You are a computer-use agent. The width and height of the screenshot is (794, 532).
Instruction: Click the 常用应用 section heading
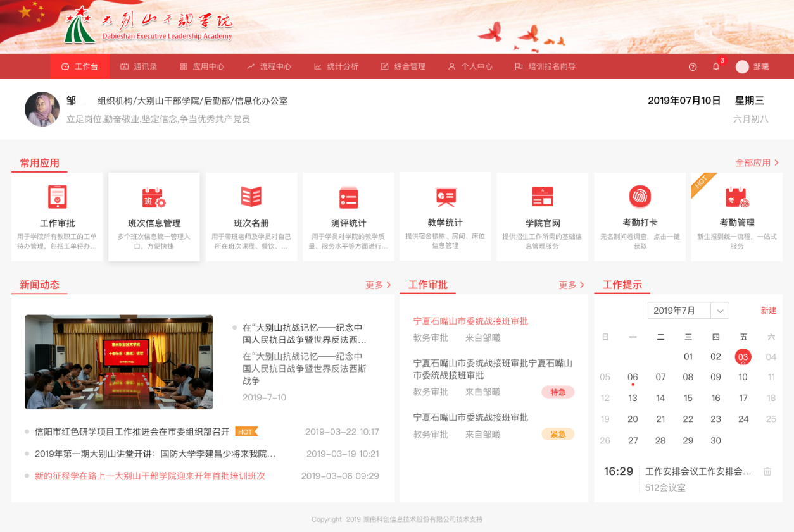39,163
